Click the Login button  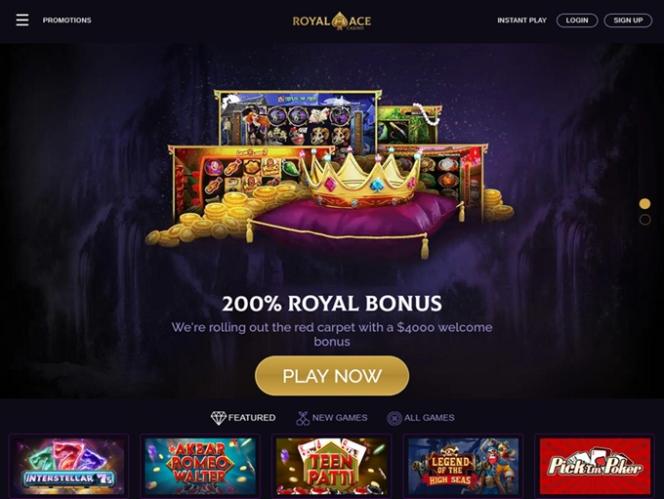577,20
